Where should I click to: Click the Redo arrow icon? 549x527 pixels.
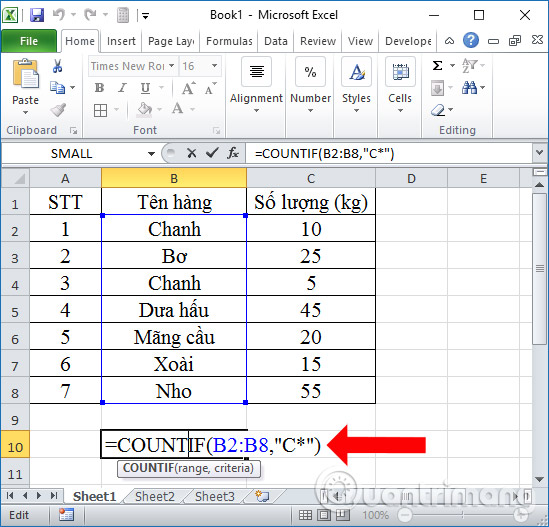click(x=90, y=15)
